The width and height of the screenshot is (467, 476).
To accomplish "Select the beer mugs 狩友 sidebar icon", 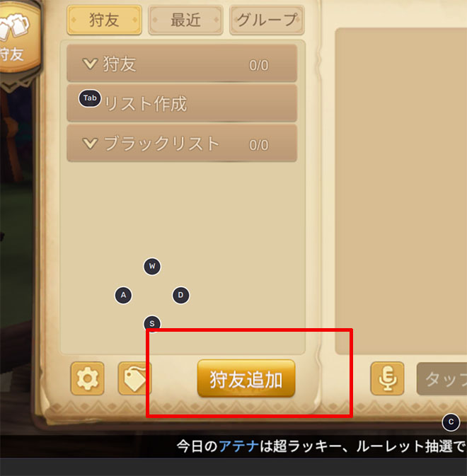I will [x=15, y=37].
